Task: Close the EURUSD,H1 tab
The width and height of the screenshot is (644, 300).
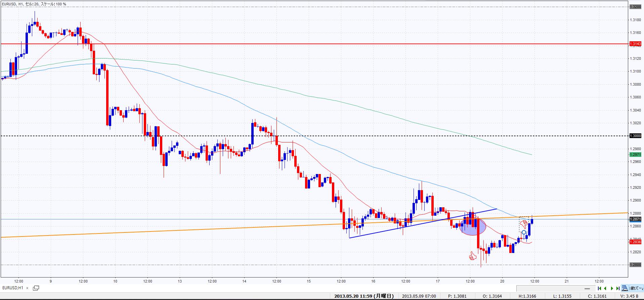Action: [x=28, y=288]
